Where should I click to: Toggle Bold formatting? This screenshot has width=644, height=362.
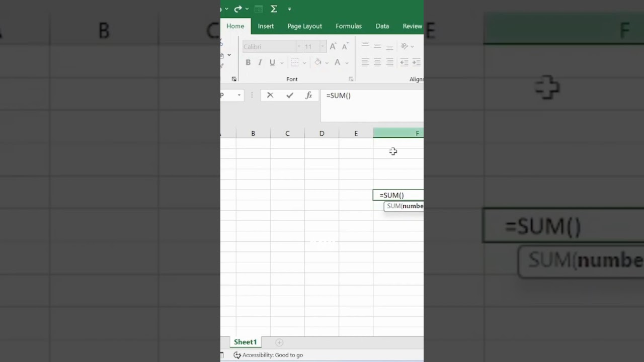(248, 62)
